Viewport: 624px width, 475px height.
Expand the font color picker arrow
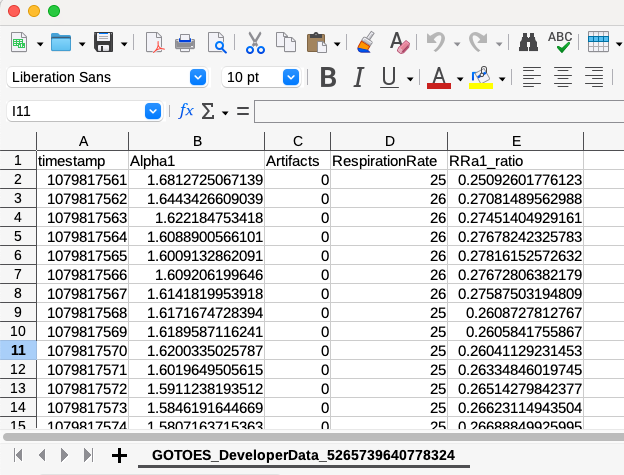pos(460,79)
